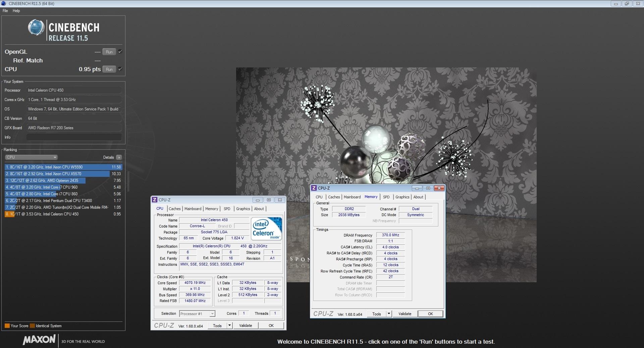Select About tab in CPU-Z Memory window

tap(418, 197)
